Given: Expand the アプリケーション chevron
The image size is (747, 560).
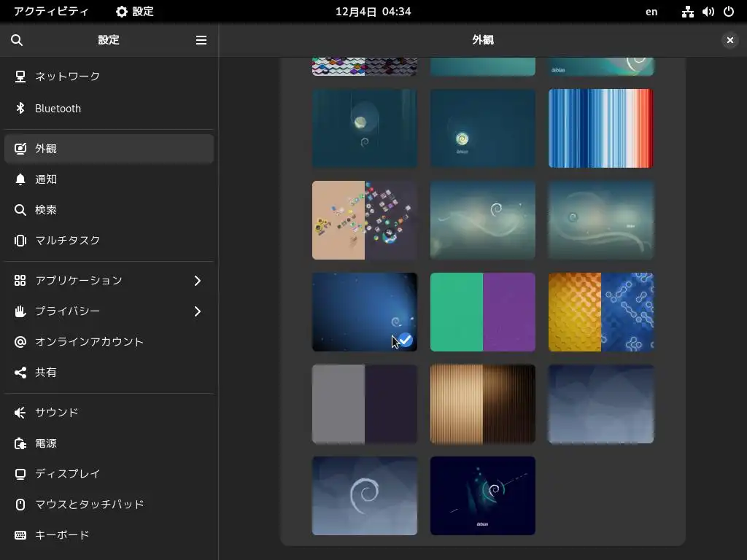Looking at the screenshot, I should click(198, 281).
